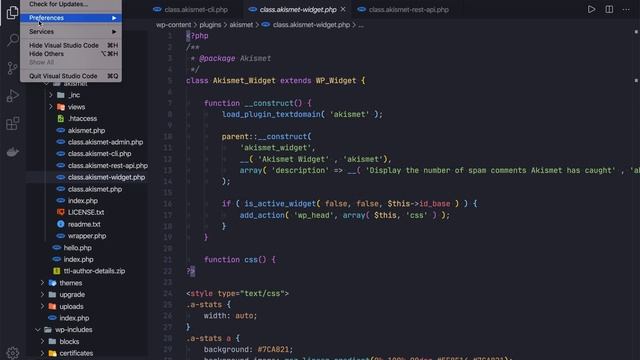Click the 'width: auto;' line
This screenshot has width=640, height=360.
coord(230,316)
